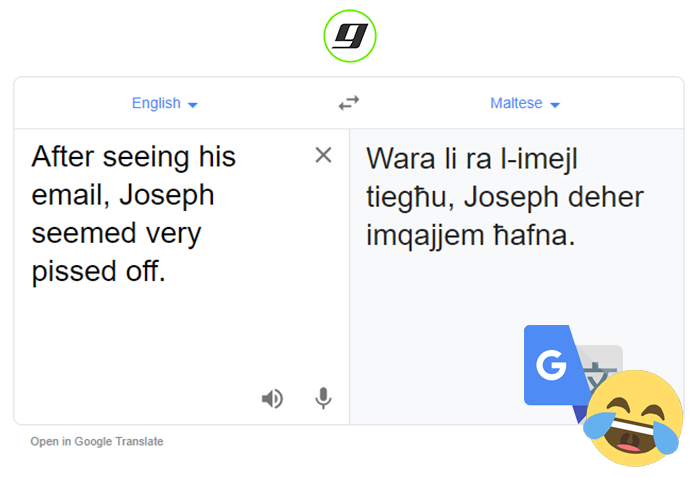Click "pissed off." in the source text
The width and height of the screenshot is (700, 478).
point(99,272)
